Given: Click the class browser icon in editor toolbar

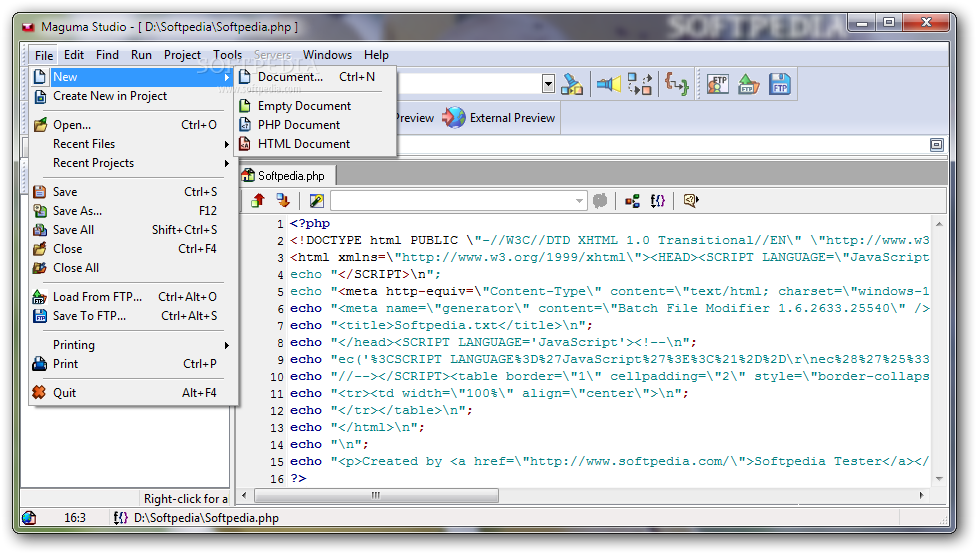Looking at the screenshot, I should (632, 201).
